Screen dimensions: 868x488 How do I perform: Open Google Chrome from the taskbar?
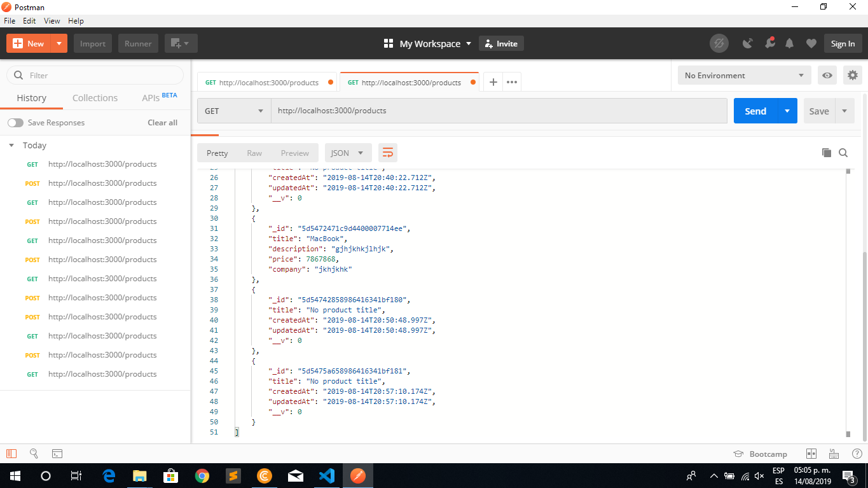(x=202, y=475)
